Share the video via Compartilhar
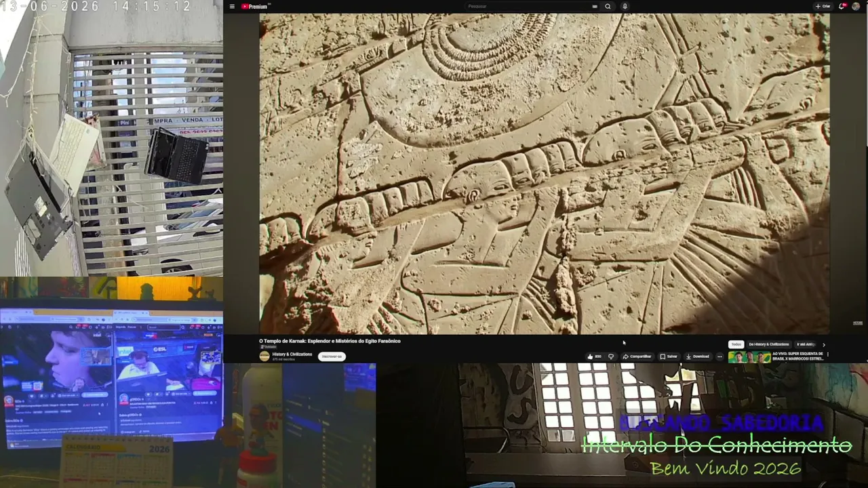This screenshot has width=868, height=488. 637,357
